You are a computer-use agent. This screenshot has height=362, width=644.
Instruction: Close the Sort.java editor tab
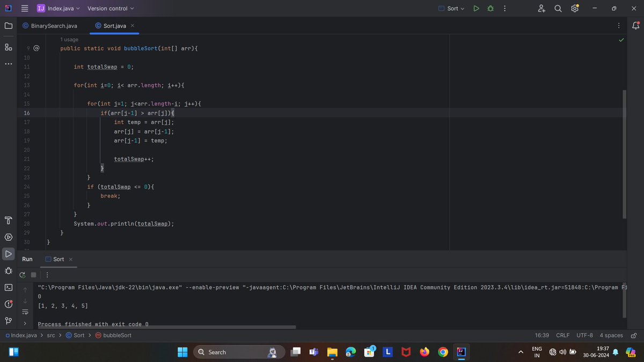pyautogui.click(x=133, y=26)
